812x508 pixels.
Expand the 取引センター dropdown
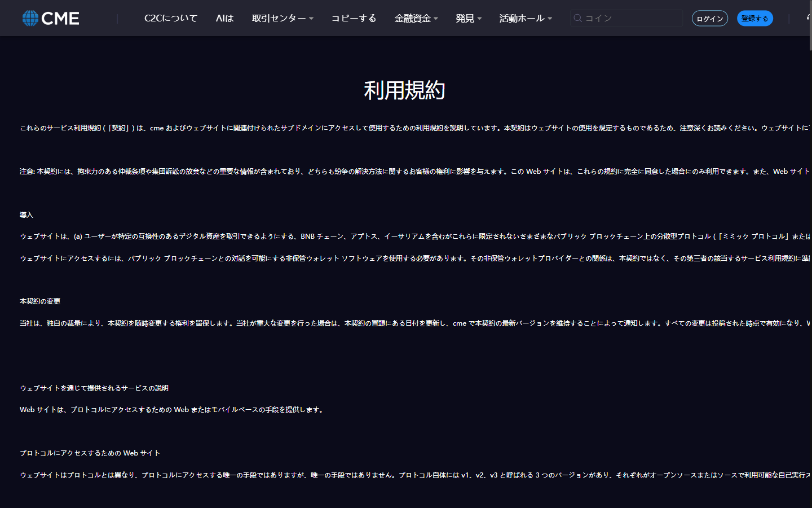tap(283, 18)
